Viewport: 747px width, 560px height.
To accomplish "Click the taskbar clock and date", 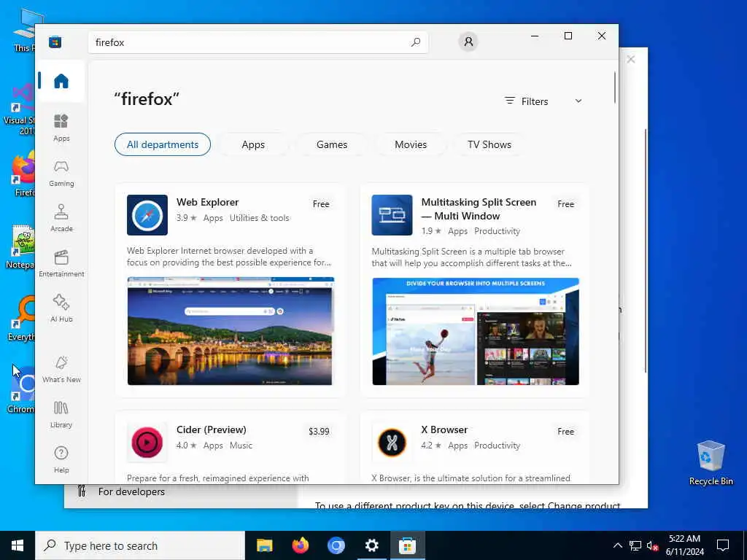I will coord(684,545).
